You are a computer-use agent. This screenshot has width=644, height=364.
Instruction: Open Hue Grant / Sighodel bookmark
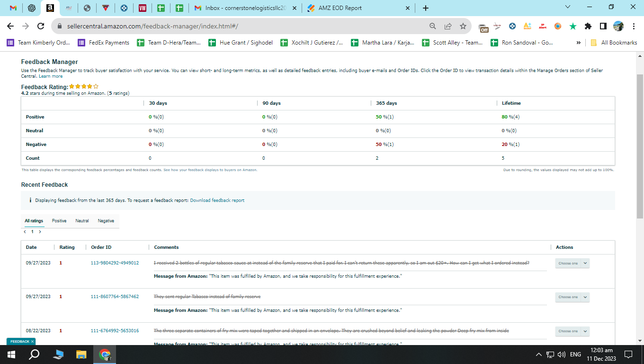click(241, 43)
